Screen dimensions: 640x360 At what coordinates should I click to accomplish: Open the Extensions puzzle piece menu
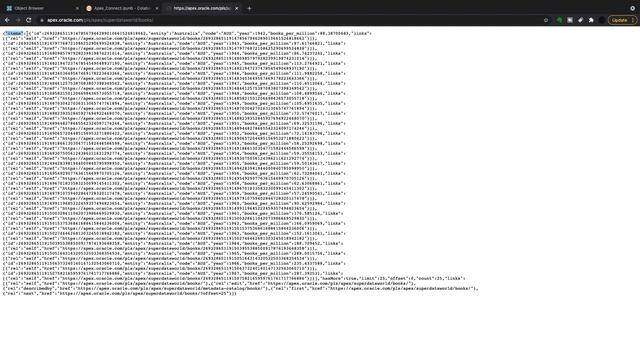591,20
